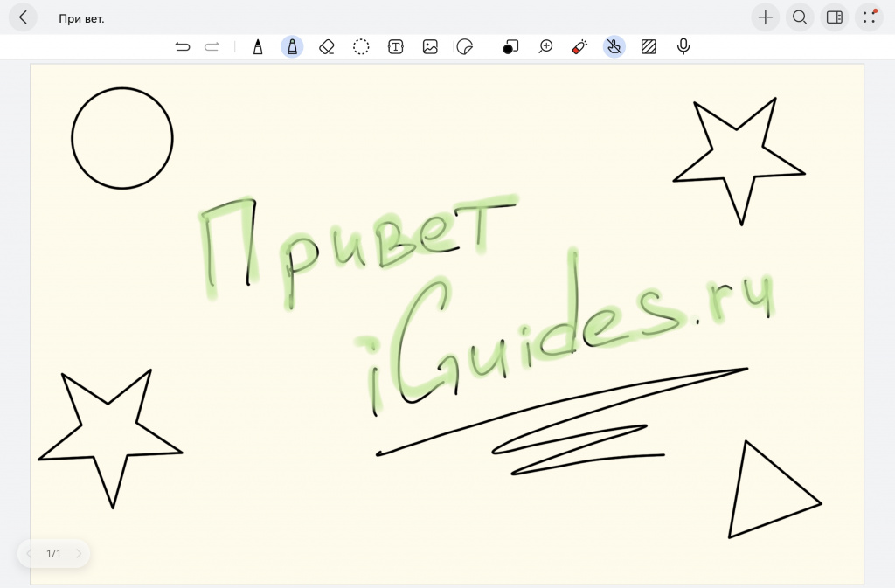
Task: Open the sticker tool
Action: [465, 47]
